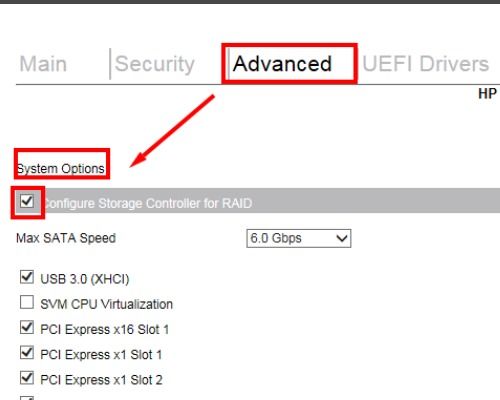Select the Configure Storage Controller for RAID row text
The width and height of the screenshot is (500, 400).
[x=148, y=203]
